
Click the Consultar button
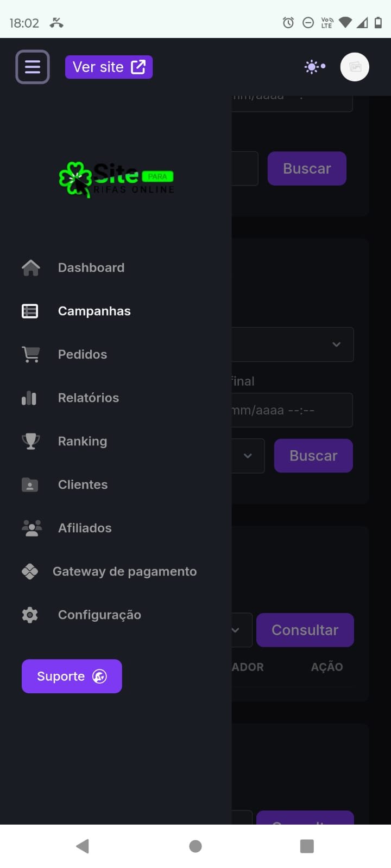[305, 630]
